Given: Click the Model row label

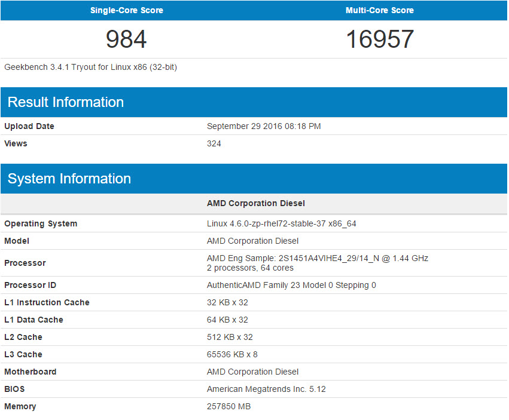Looking at the screenshot, I should click(17, 241).
